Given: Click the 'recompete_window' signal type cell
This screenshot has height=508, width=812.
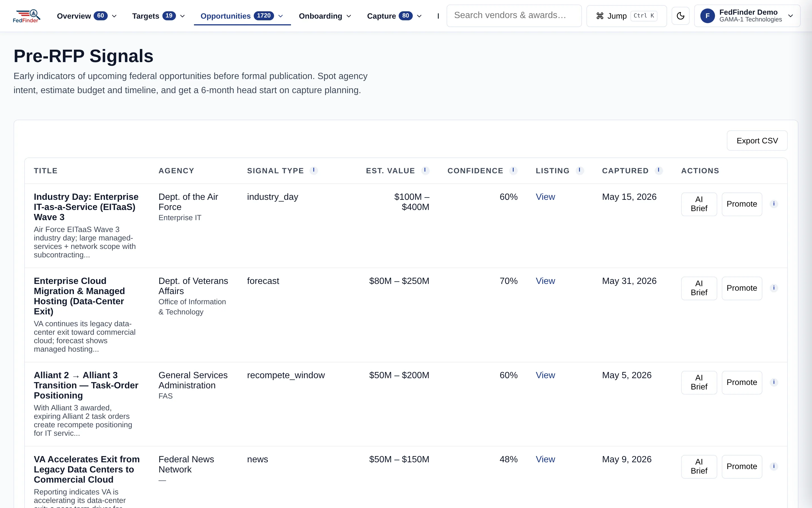Looking at the screenshot, I should click(x=286, y=375).
